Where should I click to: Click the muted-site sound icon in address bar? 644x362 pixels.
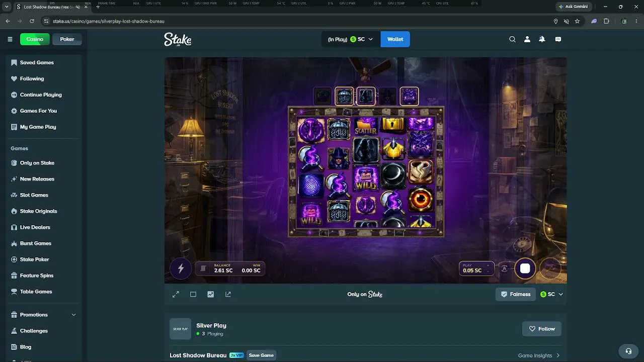point(566,21)
